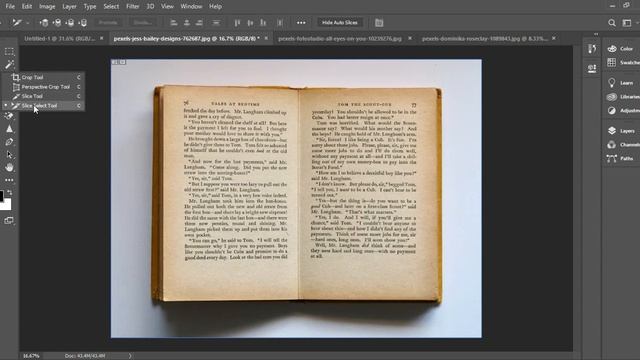Align slices to vertical centers

[250, 22]
